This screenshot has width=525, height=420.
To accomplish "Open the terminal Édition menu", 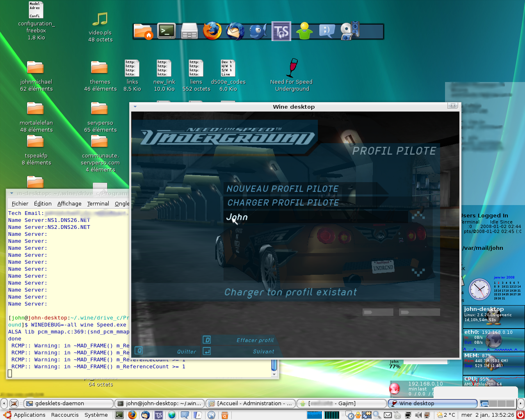I will [x=43, y=203].
